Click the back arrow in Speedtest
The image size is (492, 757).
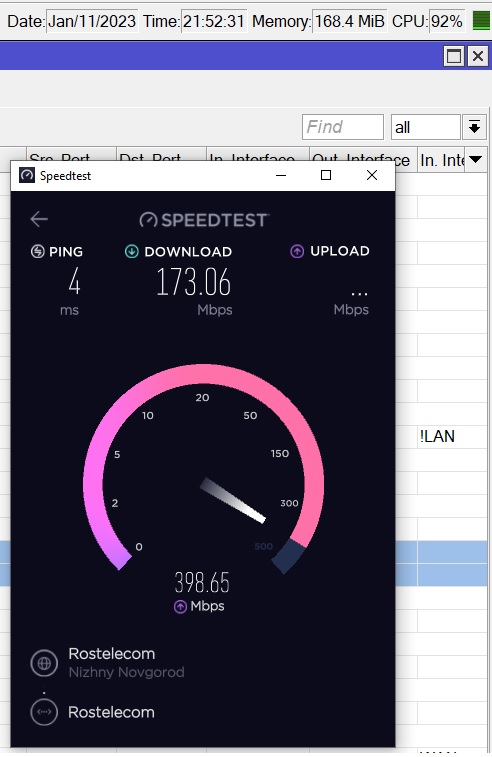(x=39, y=219)
